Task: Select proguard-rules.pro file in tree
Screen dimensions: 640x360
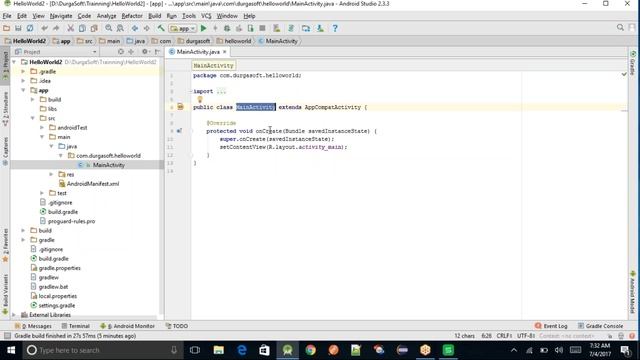Action: 71,221
